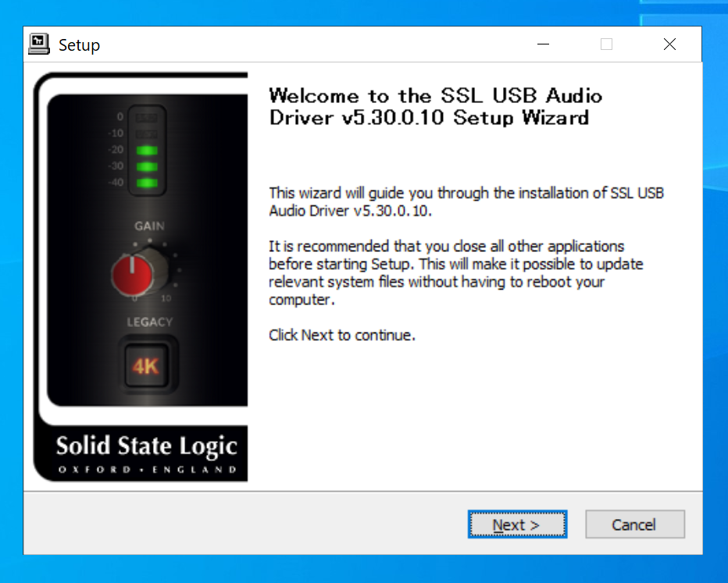The width and height of the screenshot is (728, 583).
Task: Click the "Setup" window title text
Action: pyautogui.click(x=79, y=45)
